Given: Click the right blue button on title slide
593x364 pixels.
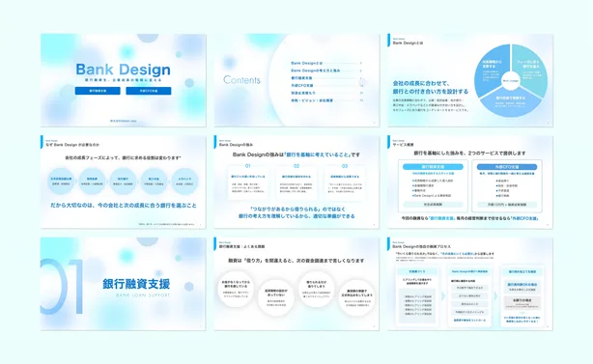Looking at the screenshot, I should 149,91.
